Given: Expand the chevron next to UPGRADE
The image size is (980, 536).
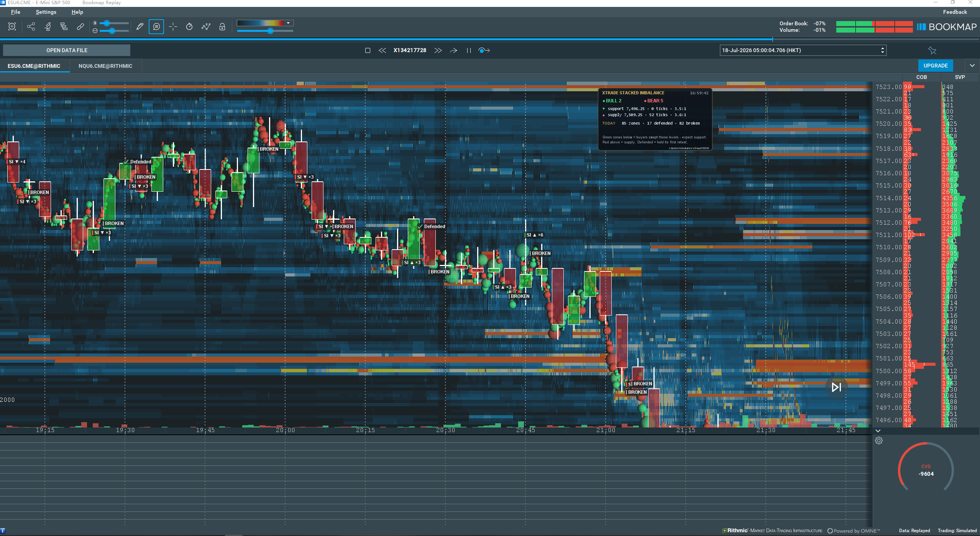Looking at the screenshot, I should click(972, 66).
